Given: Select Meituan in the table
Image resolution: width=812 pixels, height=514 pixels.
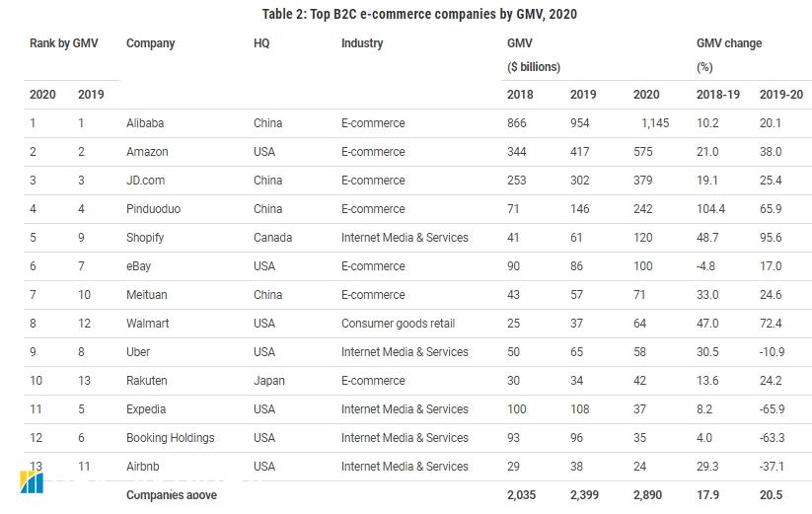Looking at the screenshot, I should (148, 295).
